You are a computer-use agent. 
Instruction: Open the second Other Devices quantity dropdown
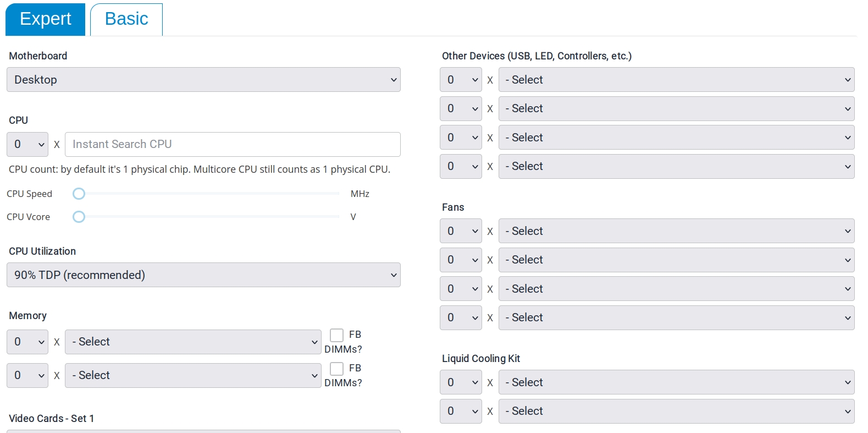(461, 108)
